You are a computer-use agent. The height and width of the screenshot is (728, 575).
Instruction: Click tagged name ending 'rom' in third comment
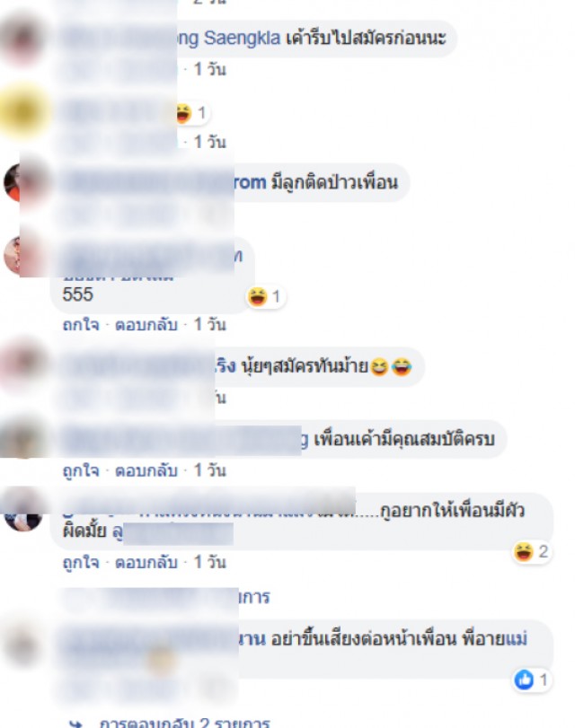[x=249, y=182]
